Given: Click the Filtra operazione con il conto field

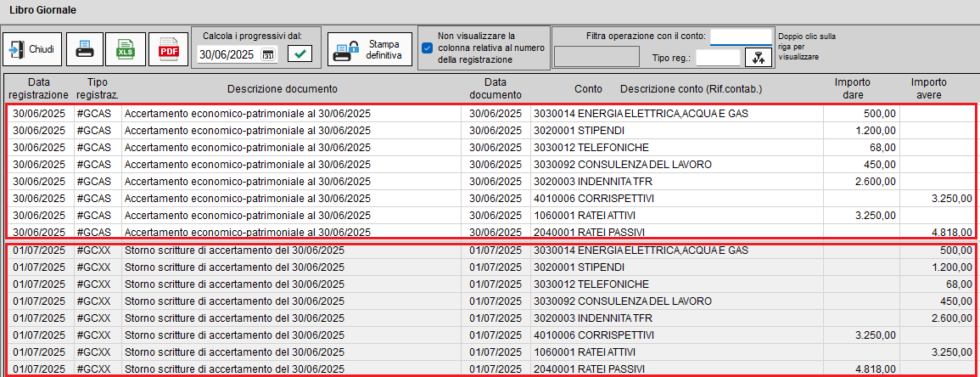Looking at the screenshot, I should [741, 37].
